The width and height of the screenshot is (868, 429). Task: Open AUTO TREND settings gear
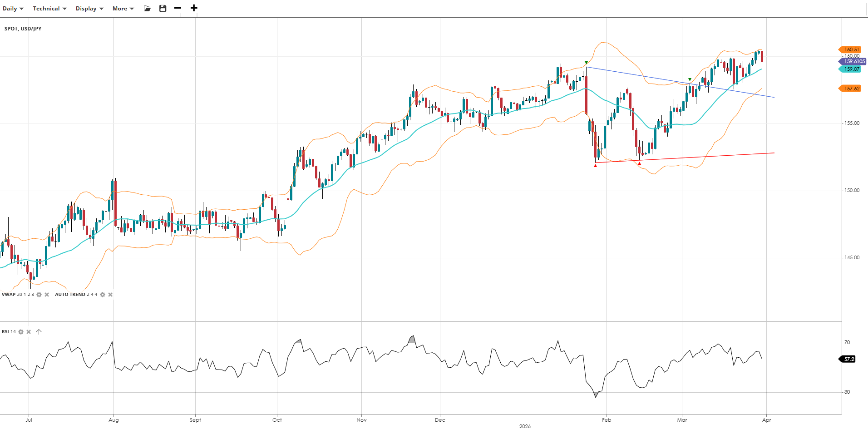pos(103,295)
